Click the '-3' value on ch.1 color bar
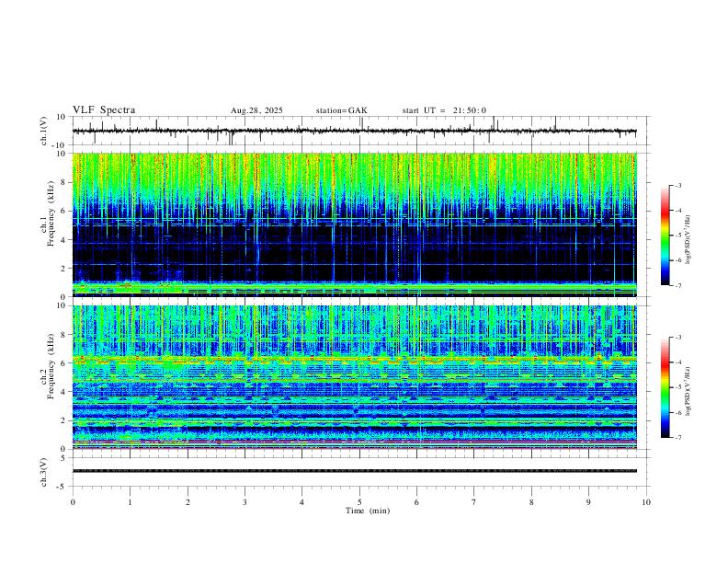The height and width of the screenshot is (563, 728). click(x=677, y=185)
